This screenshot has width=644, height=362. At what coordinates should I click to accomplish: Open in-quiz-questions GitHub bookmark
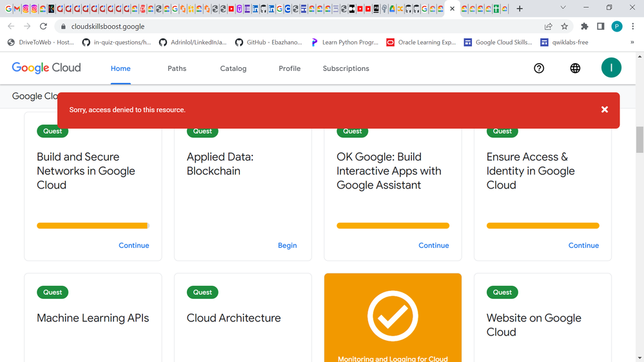(x=116, y=42)
